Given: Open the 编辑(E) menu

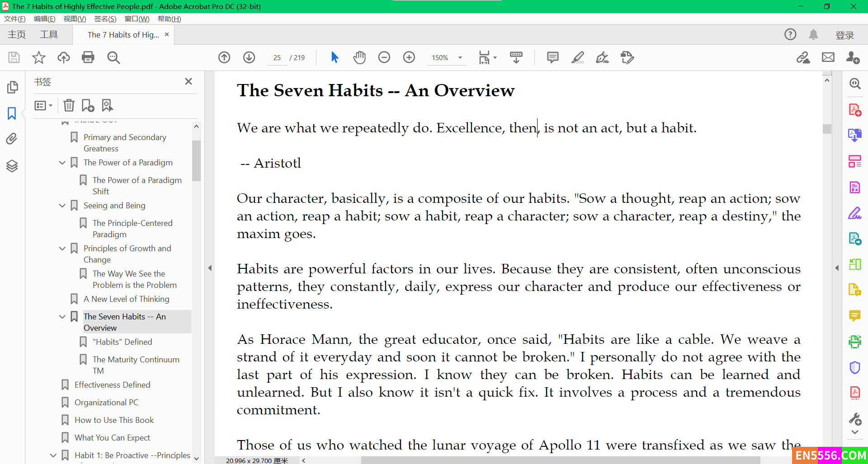Looking at the screenshot, I should pos(44,19).
